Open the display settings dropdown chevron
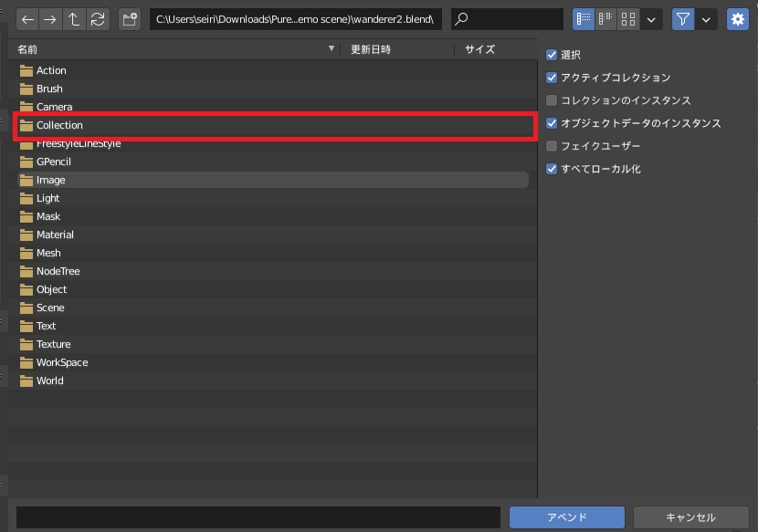Viewport: 758px width, 532px height. pos(651,18)
